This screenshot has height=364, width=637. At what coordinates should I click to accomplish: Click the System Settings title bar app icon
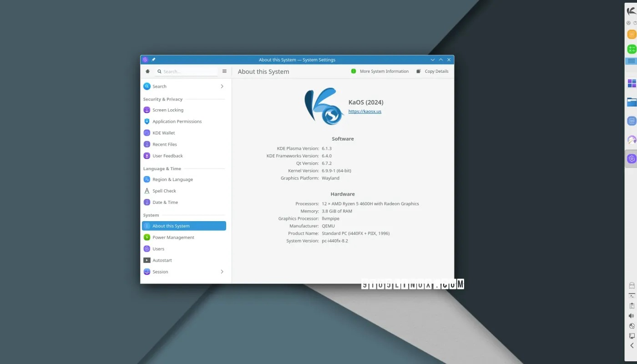(x=145, y=60)
